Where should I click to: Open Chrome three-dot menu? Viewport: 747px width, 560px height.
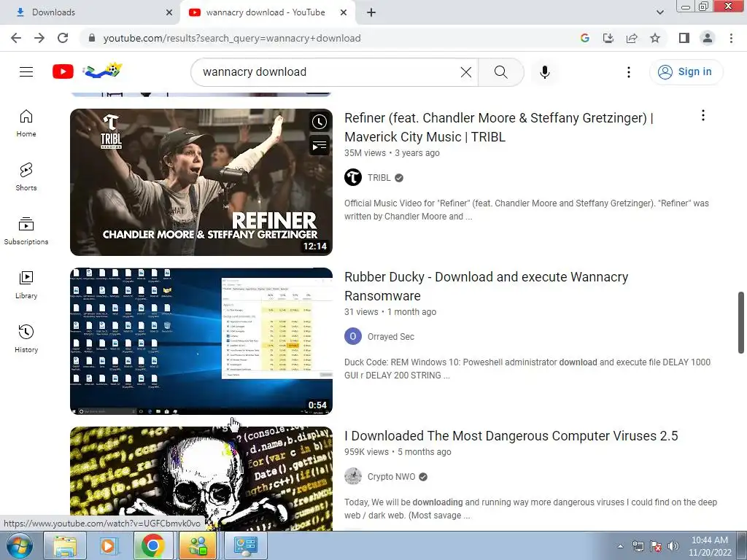click(731, 38)
